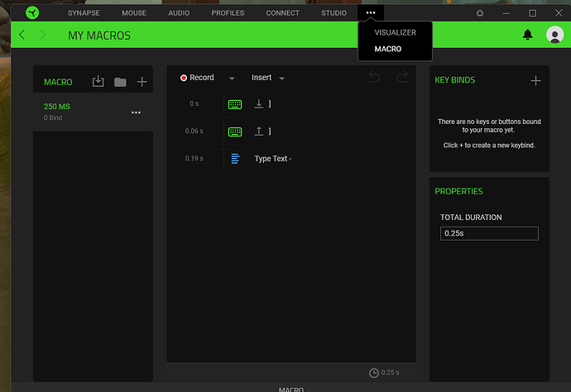Open the STUDIO tab
This screenshot has width=571, height=392.
click(x=334, y=13)
